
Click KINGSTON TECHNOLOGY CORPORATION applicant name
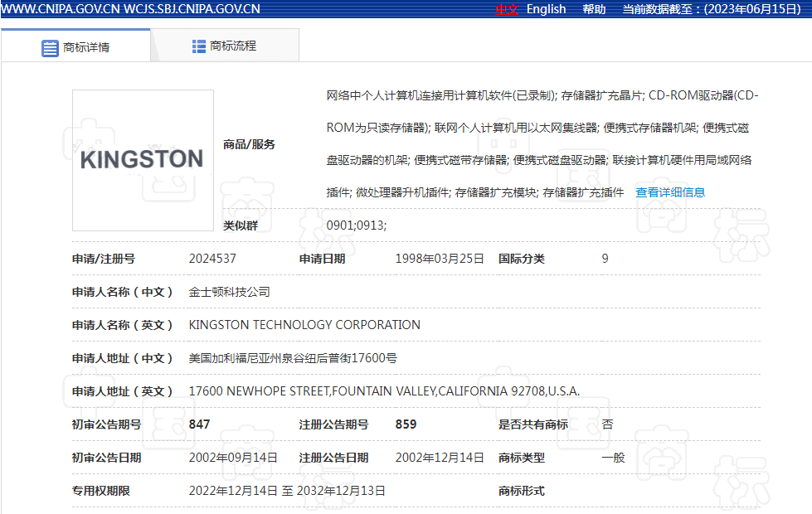click(304, 325)
